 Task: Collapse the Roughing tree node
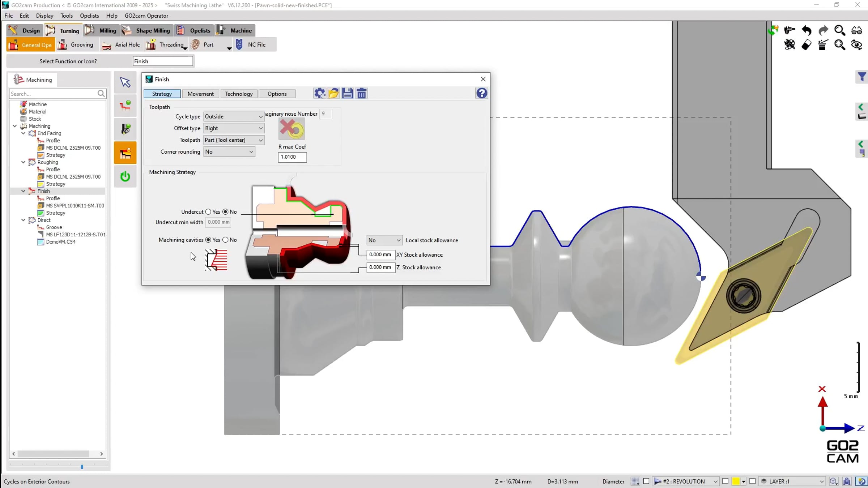pos(23,162)
